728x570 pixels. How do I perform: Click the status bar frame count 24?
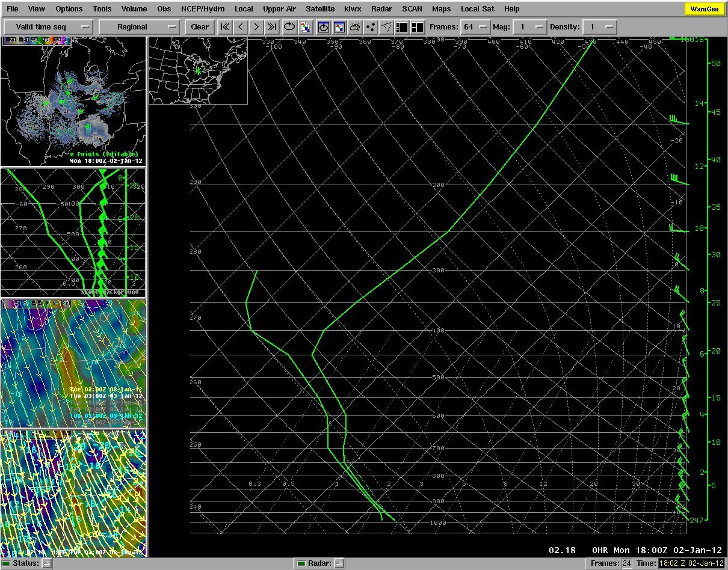(626, 563)
